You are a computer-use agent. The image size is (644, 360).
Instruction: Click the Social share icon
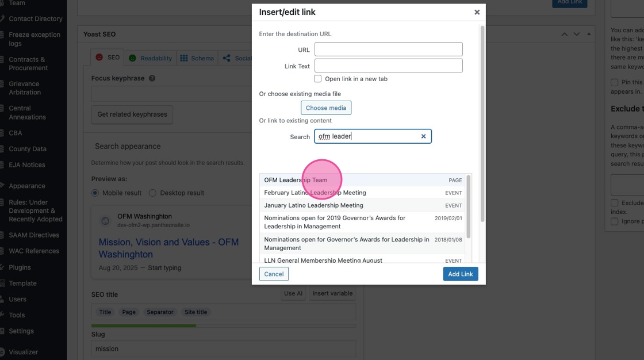point(227,58)
